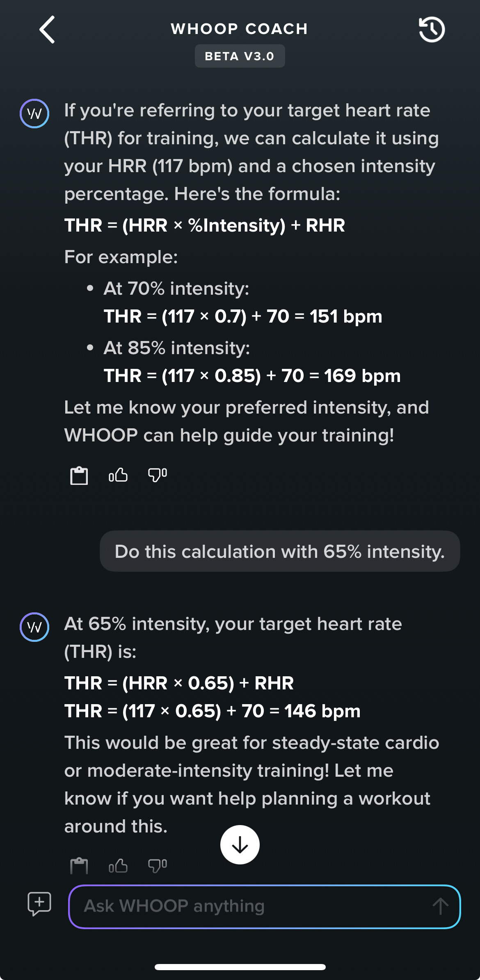Image resolution: width=480 pixels, height=980 pixels.
Task: Tap the WHOOP avatar beside the 65% response
Action: pyautogui.click(x=34, y=627)
